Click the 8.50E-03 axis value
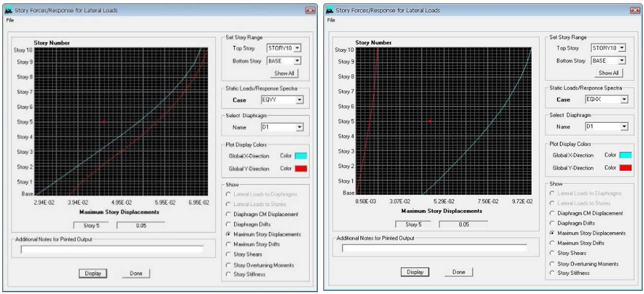 [x=366, y=202]
